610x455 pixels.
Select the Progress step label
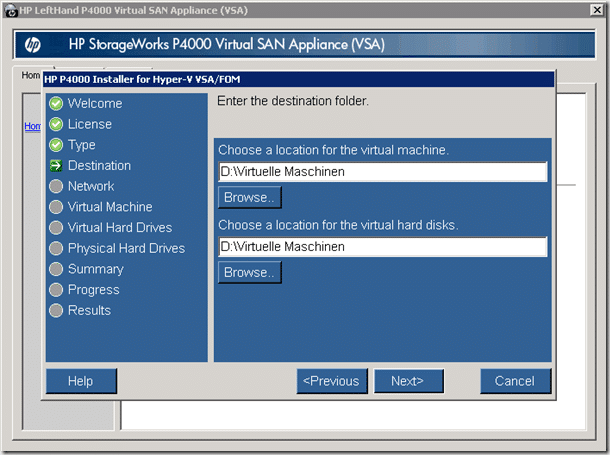(x=94, y=290)
